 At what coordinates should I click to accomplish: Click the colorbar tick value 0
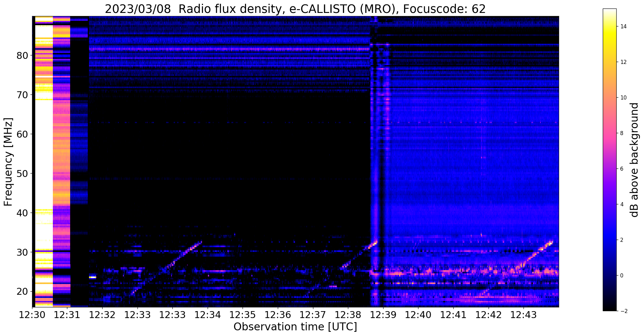[621, 276]
